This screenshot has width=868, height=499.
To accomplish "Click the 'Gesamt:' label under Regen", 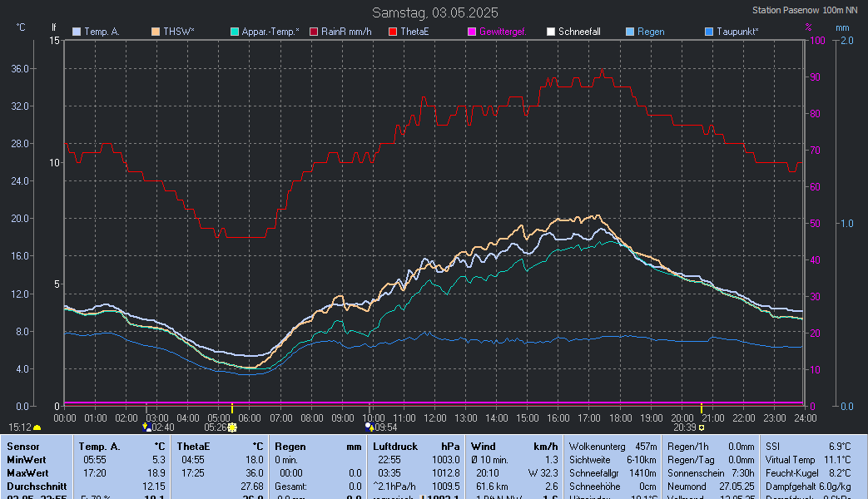I will pyautogui.click(x=290, y=487).
